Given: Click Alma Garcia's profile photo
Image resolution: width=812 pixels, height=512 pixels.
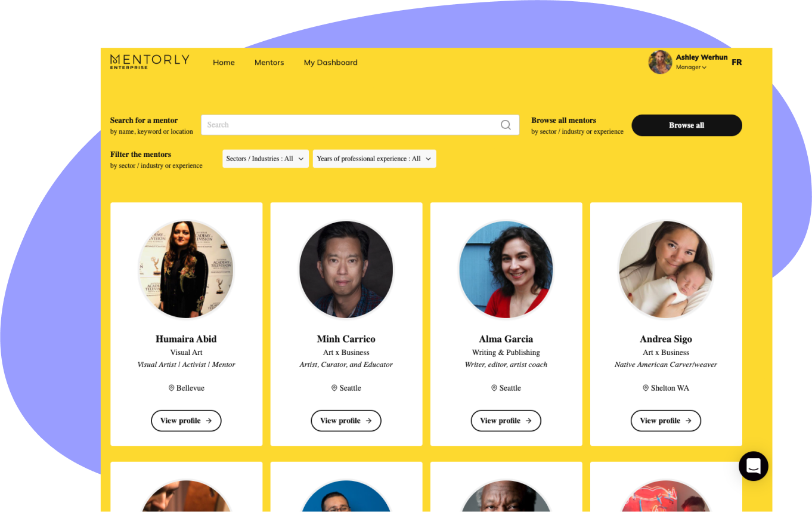Looking at the screenshot, I should coord(506,270).
